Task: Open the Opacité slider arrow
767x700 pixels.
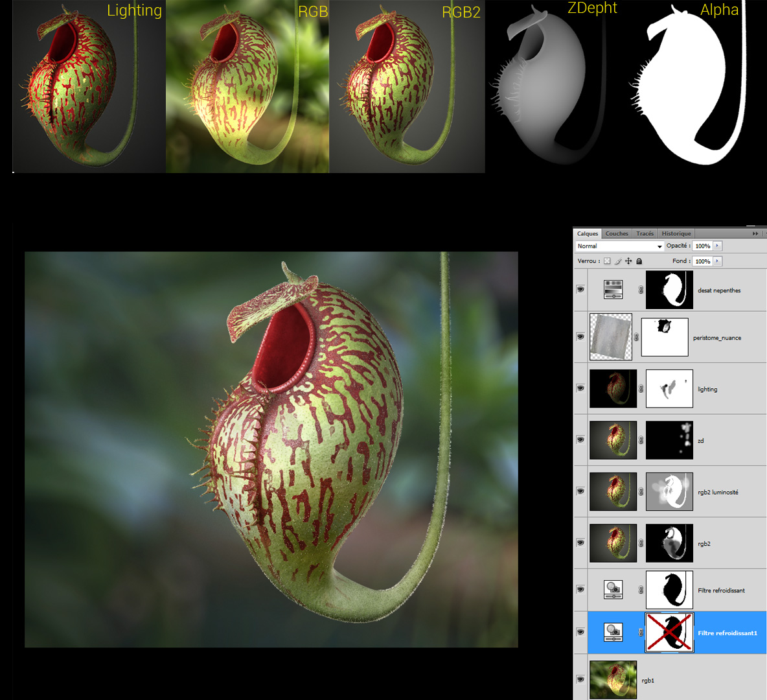Action: pyautogui.click(x=718, y=246)
